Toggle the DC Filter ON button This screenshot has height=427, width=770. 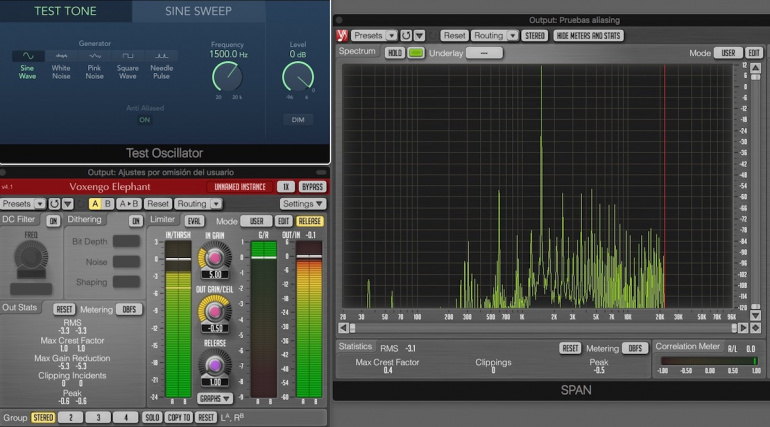point(52,221)
